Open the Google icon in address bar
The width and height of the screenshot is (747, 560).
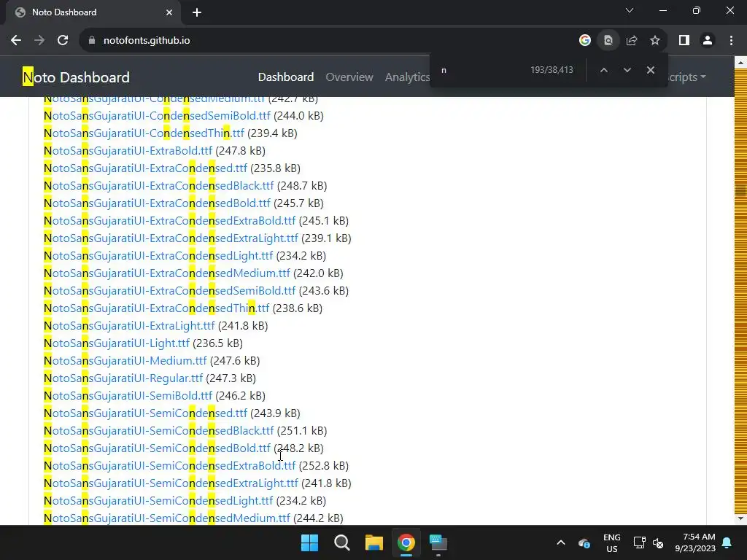[585, 41]
